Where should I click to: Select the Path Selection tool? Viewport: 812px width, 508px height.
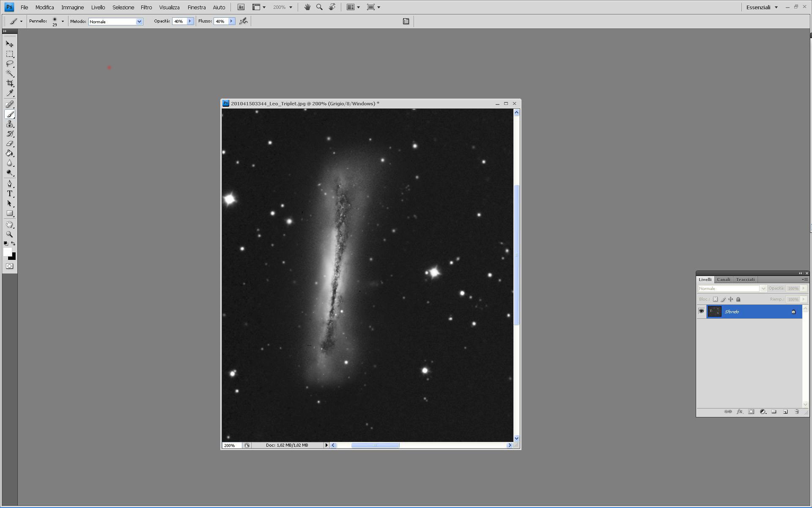(x=10, y=204)
